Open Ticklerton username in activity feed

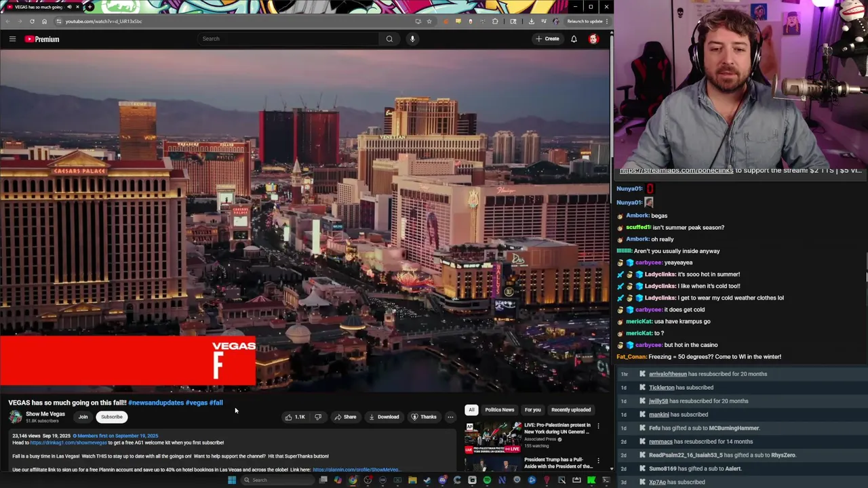tap(662, 388)
